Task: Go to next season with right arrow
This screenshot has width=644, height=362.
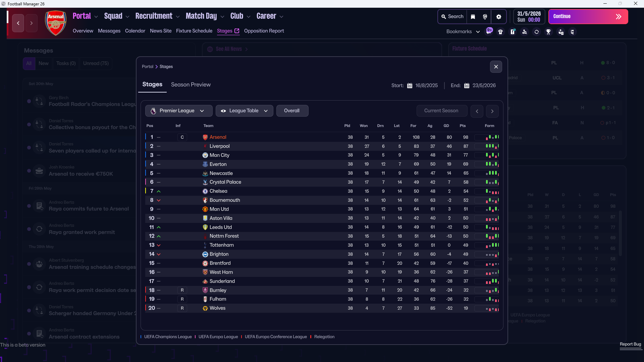Action: tap(492, 111)
